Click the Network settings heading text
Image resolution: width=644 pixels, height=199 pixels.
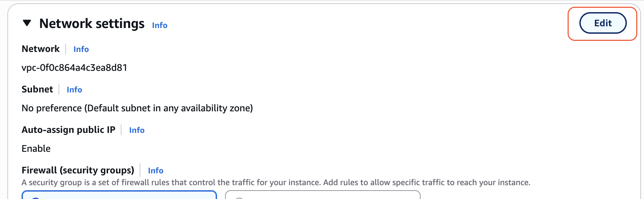92,24
